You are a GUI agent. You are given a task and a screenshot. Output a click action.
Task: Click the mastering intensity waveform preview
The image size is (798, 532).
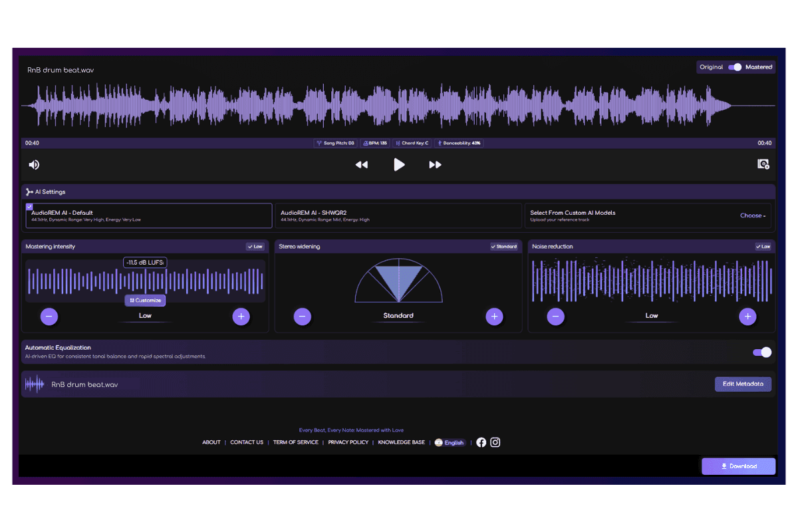click(x=145, y=281)
